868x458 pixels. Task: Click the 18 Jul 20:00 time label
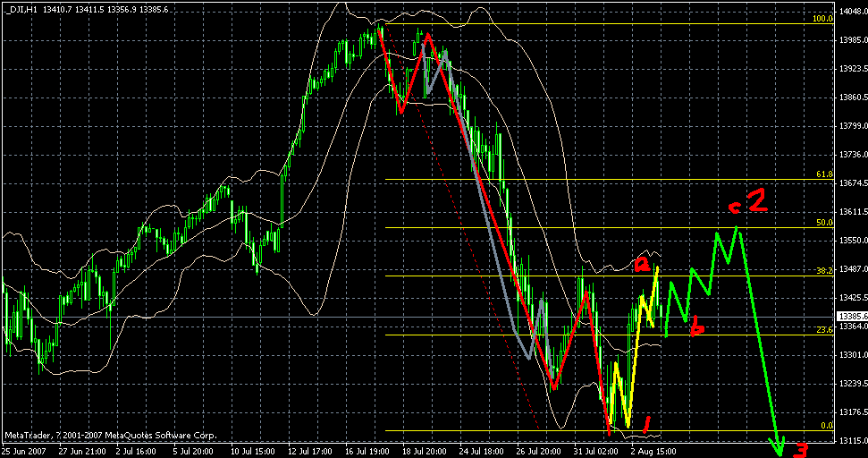[425, 452]
